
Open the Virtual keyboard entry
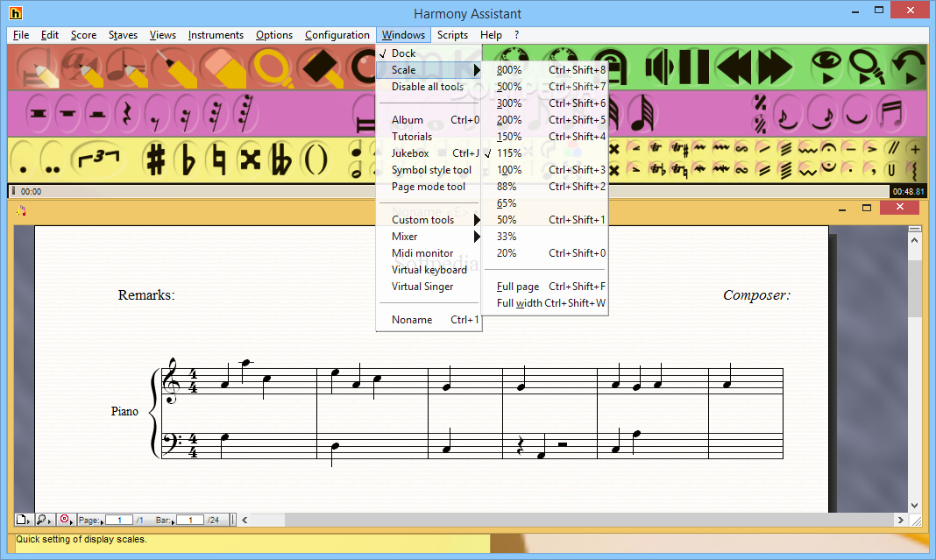(x=429, y=270)
